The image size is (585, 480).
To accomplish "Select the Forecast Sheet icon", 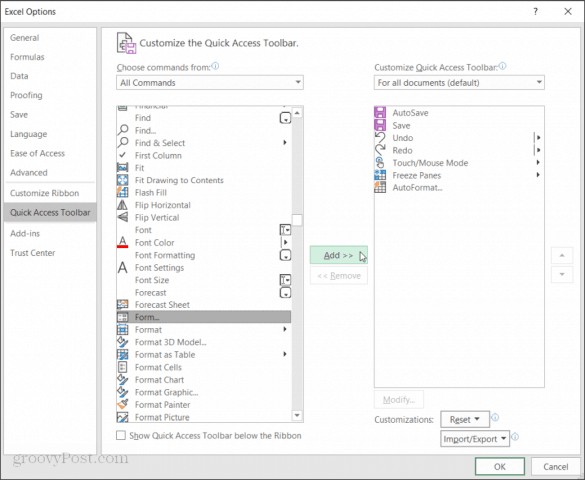I will [x=123, y=304].
